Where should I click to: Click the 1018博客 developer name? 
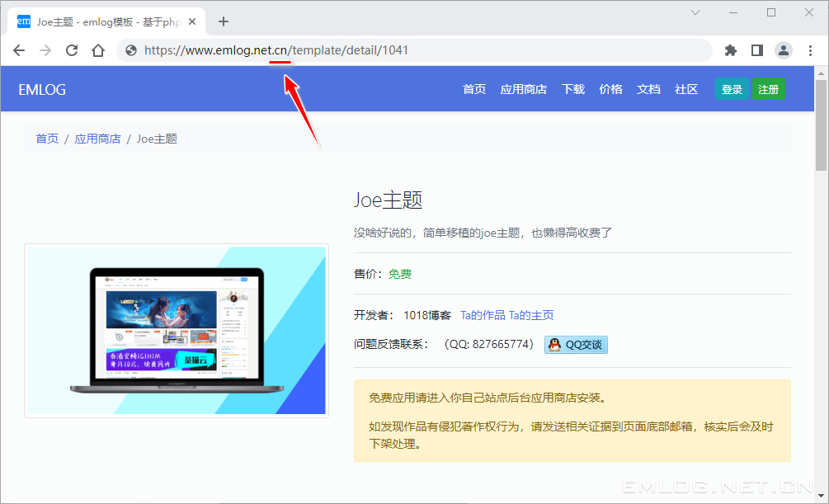tap(427, 315)
